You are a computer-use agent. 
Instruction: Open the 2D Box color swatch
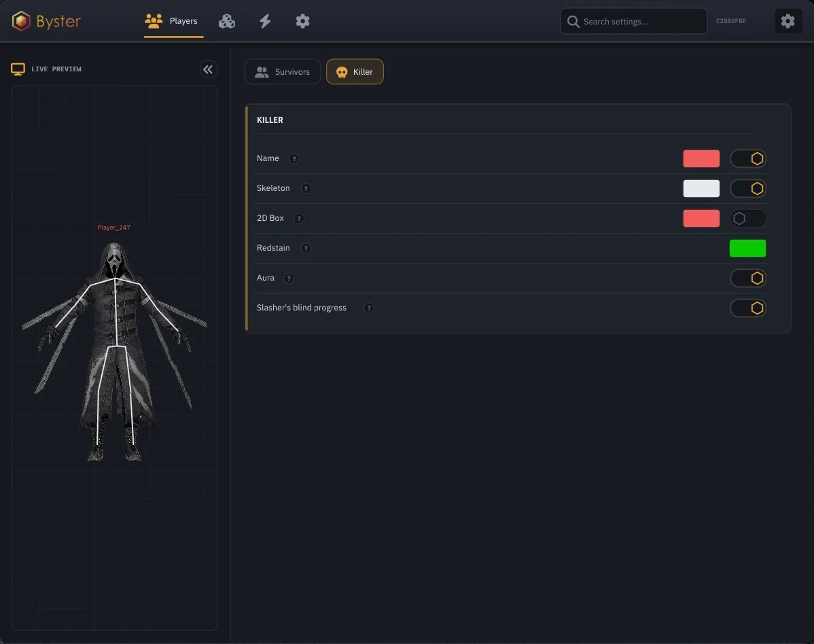coord(701,219)
